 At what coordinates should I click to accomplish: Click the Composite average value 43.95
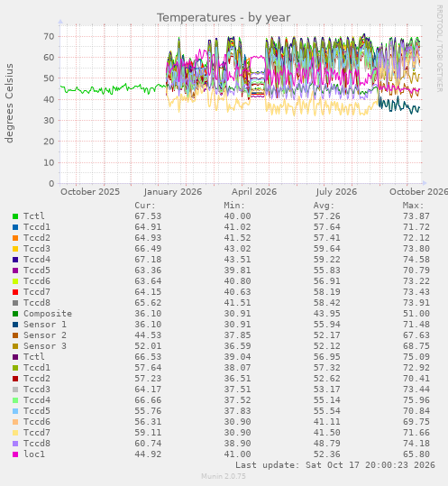tap(326, 314)
